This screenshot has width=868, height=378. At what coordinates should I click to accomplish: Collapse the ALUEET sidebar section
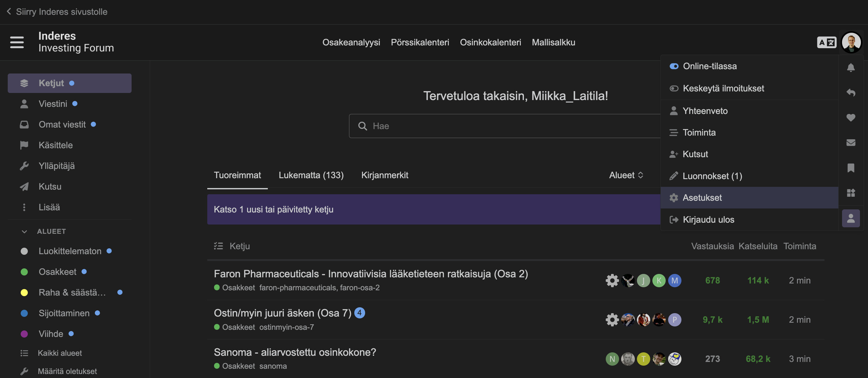coord(24,231)
